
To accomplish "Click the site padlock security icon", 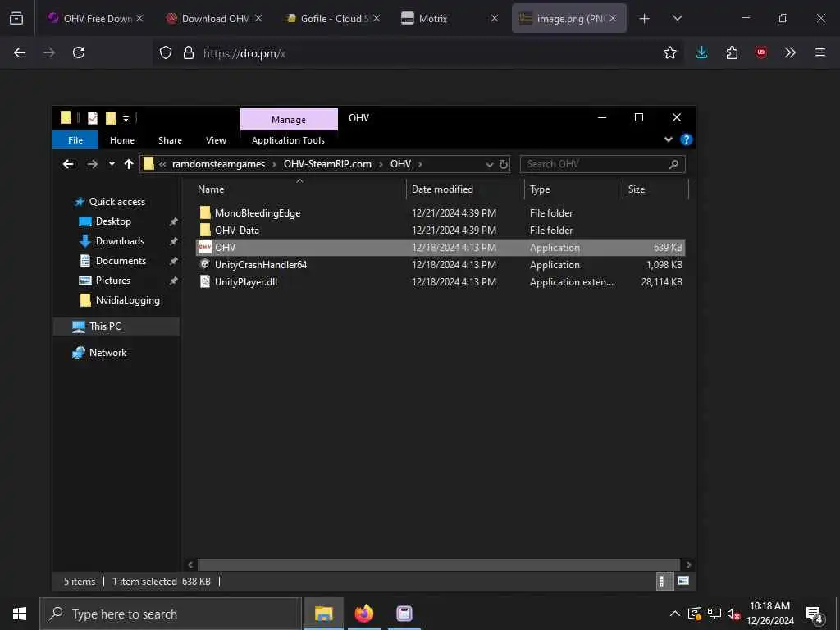I will (x=188, y=52).
